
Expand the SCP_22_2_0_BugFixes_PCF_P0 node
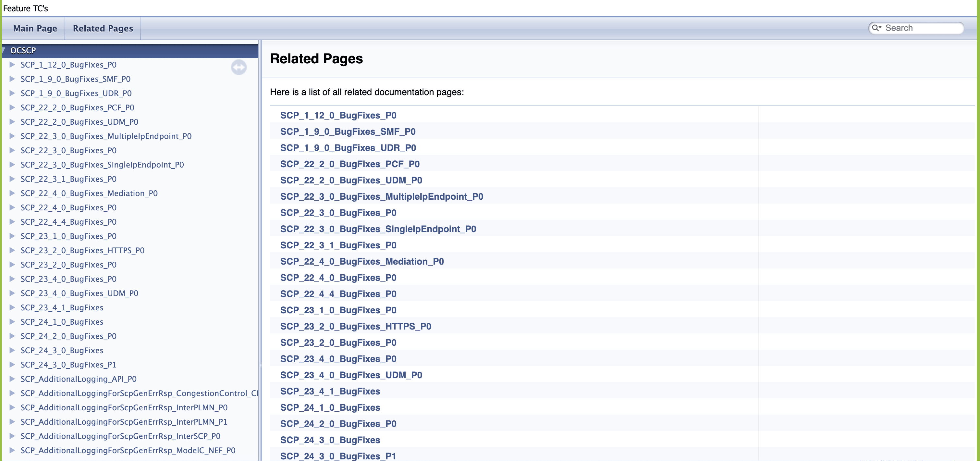point(12,107)
